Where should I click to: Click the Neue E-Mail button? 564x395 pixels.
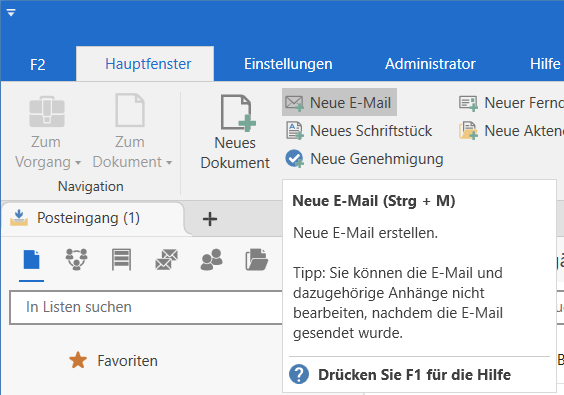pos(339,102)
